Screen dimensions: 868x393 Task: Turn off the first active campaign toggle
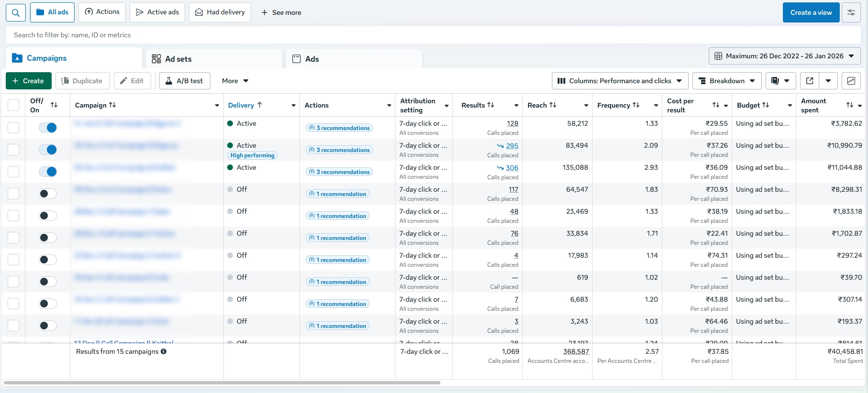(48, 128)
